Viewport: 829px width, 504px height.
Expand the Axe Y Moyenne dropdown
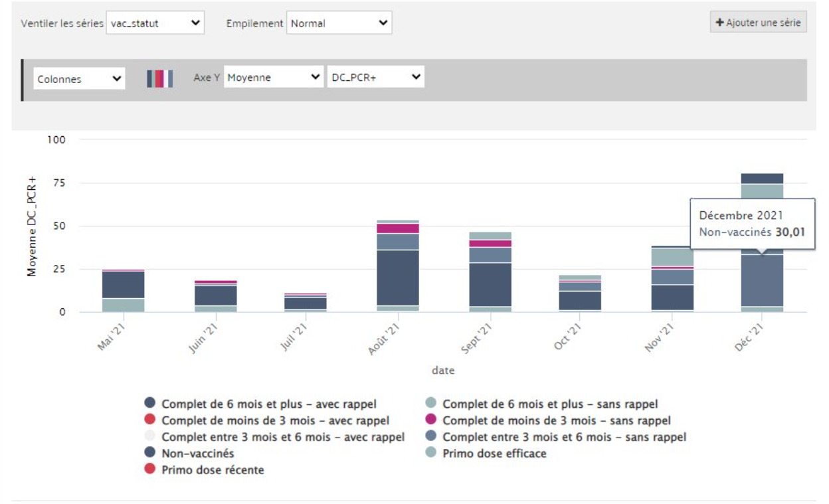point(273,78)
